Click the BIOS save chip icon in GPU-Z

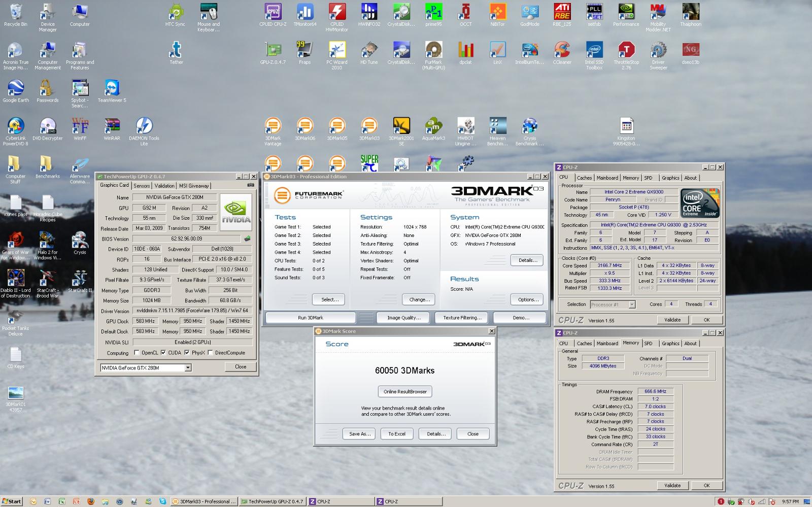pyautogui.click(x=248, y=239)
